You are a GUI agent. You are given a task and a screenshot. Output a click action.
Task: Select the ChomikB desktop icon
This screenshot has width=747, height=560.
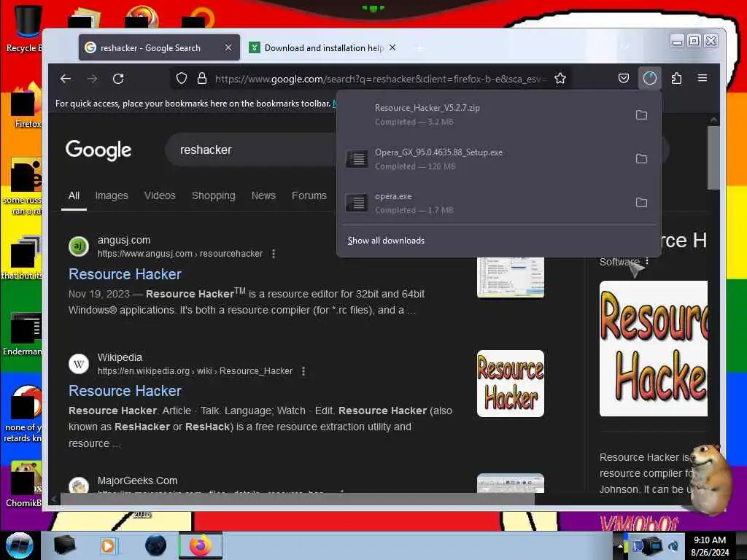point(23,484)
